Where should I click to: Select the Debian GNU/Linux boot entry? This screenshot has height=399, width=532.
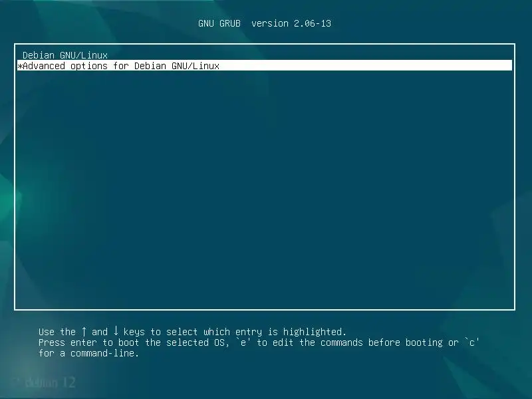pos(264,55)
